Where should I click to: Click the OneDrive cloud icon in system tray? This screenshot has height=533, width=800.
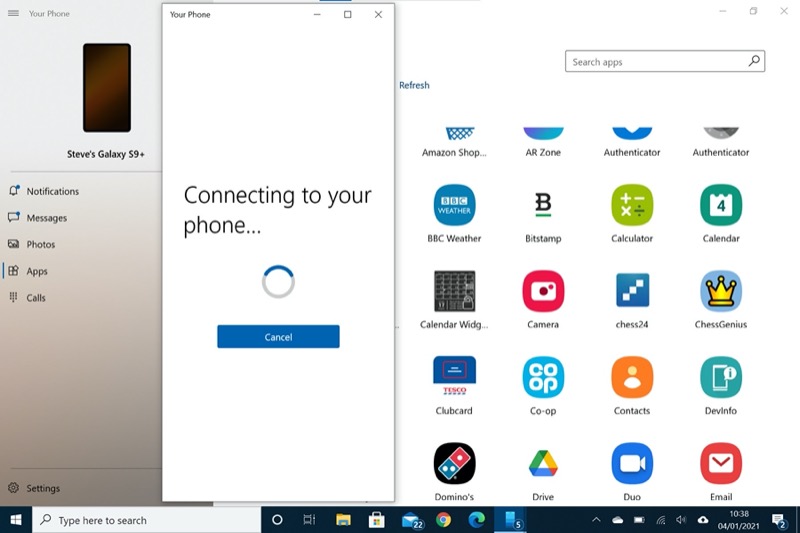pos(617,520)
